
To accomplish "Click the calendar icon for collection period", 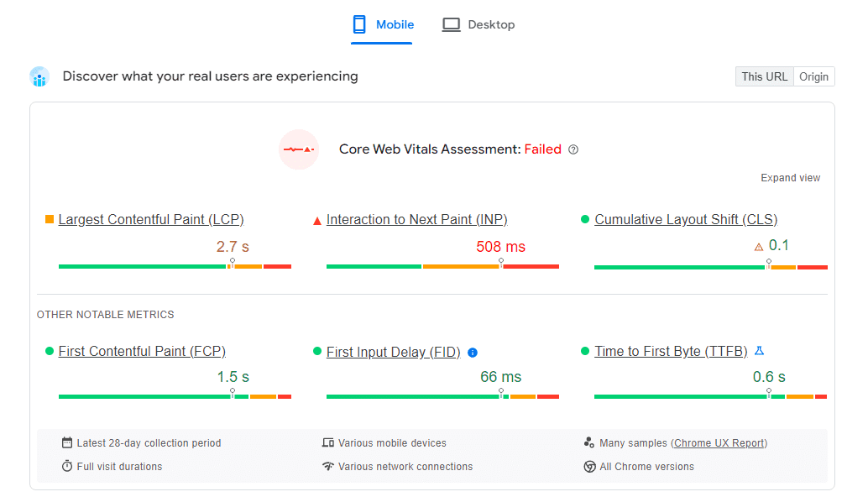I will point(67,442).
